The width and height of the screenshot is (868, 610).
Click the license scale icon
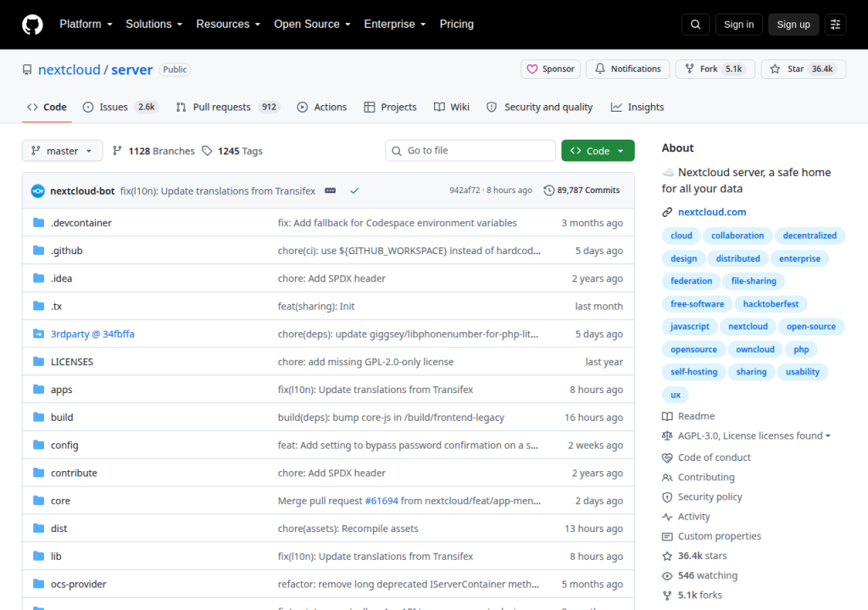coord(667,436)
